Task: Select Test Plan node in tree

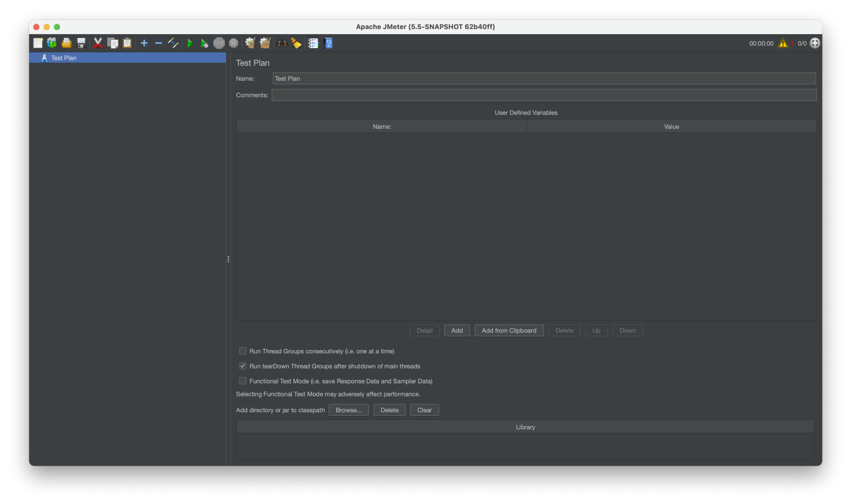Action: (128, 58)
